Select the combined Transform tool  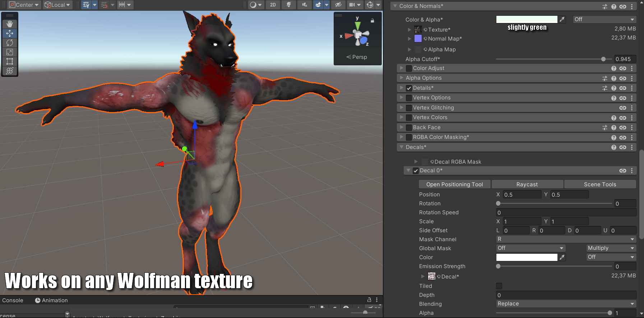pos(10,71)
